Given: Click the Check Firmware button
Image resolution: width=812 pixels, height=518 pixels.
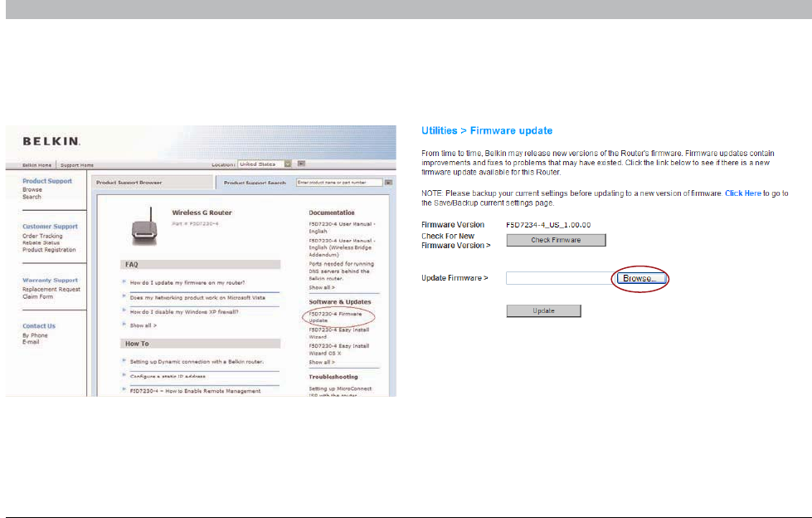Looking at the screenshot, I should click(x=556, y=240).
